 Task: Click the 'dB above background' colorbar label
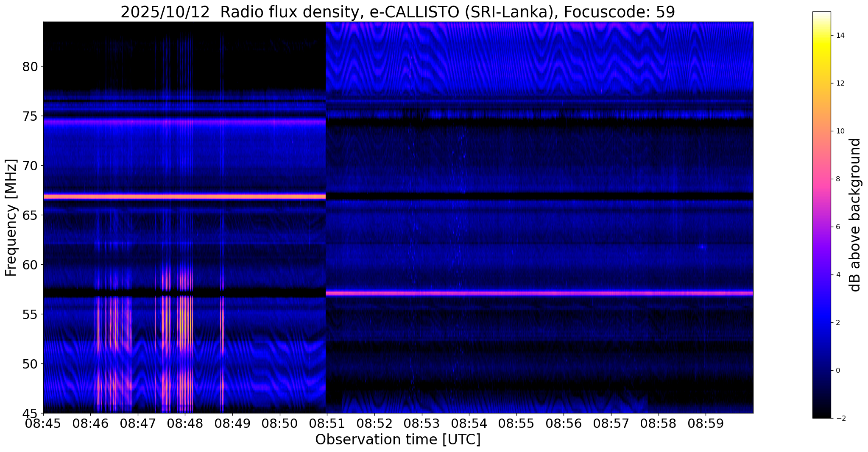click(x=856, y=215)
